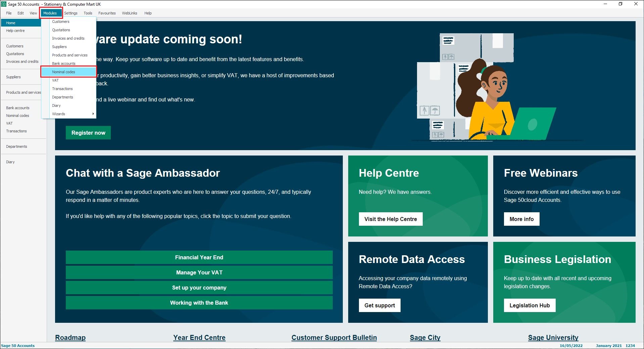Choose Bank accounts from the Modules dropdown
Image resolution: width=644 pixels, height=349 pixels.
(63, 63)
